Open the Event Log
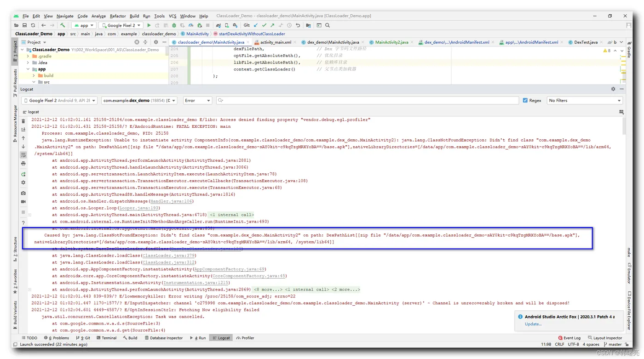This screenshot has width=644, height=359. point(569,338)
